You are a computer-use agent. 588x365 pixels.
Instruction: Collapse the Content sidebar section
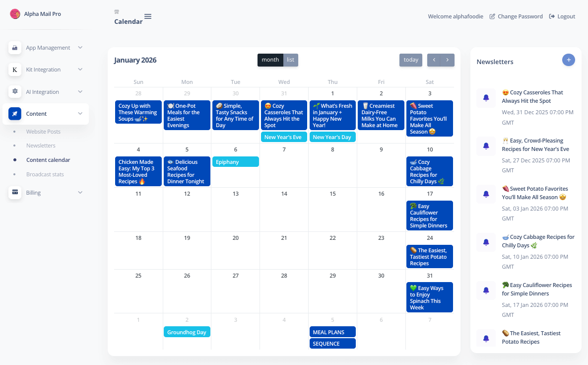[x=80, y=114]
